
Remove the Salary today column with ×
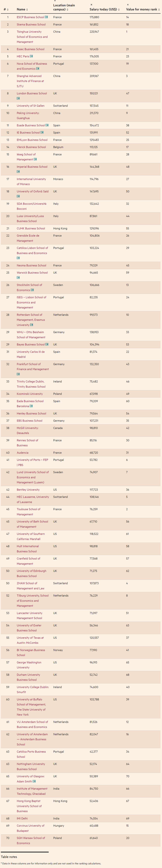[91, 5]
